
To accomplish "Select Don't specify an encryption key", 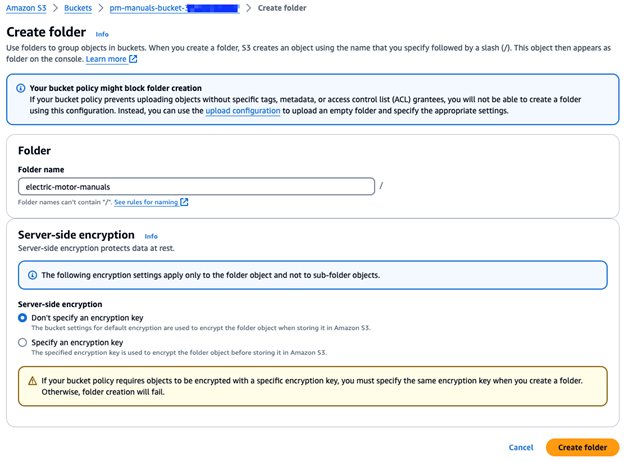I will [23, 317].
